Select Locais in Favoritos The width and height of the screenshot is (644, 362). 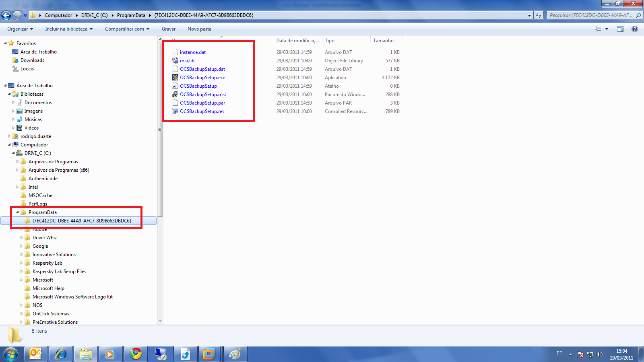(x=27, y=69)
